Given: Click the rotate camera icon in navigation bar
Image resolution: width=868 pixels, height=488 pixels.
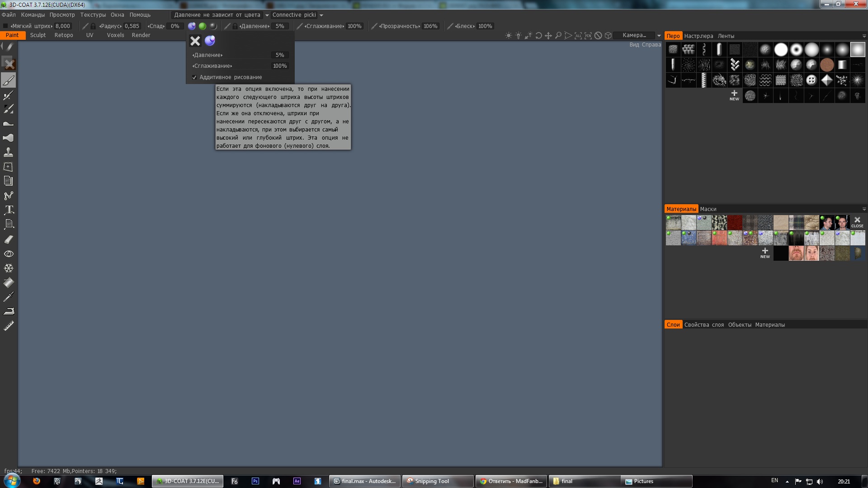Looking at the screenshot, I should point(538,35).
